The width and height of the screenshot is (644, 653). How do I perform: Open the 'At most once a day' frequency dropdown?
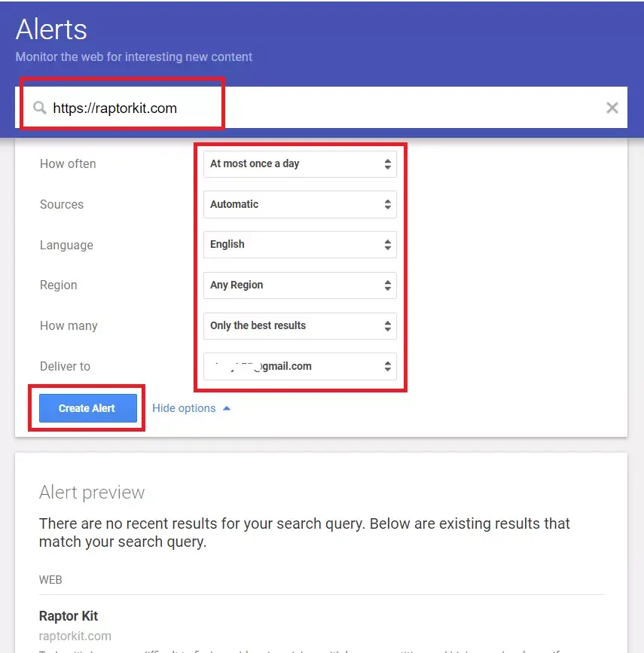[300, 164]
